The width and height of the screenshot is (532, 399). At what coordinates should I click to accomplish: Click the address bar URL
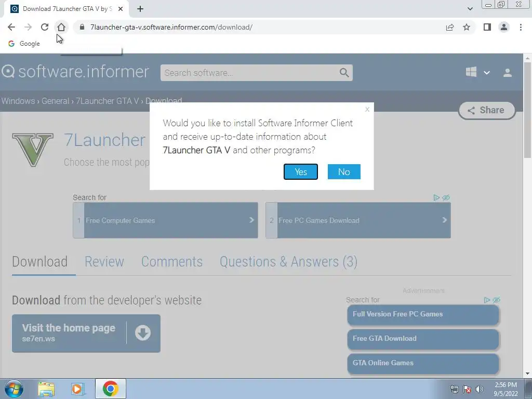click(x=171, y=27)
